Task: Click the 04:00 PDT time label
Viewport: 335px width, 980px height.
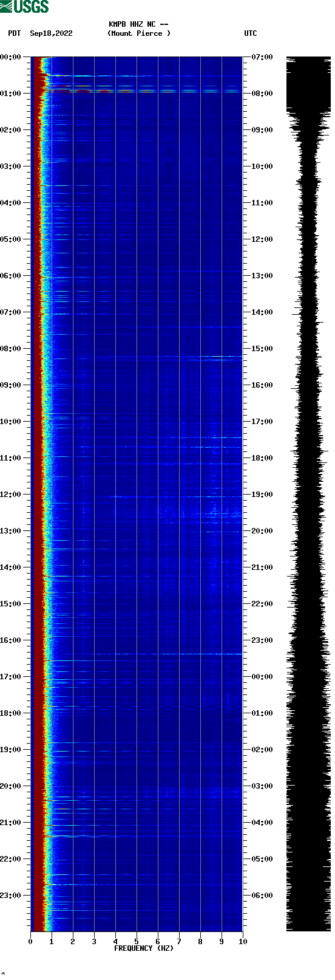Action: point(11,203)
